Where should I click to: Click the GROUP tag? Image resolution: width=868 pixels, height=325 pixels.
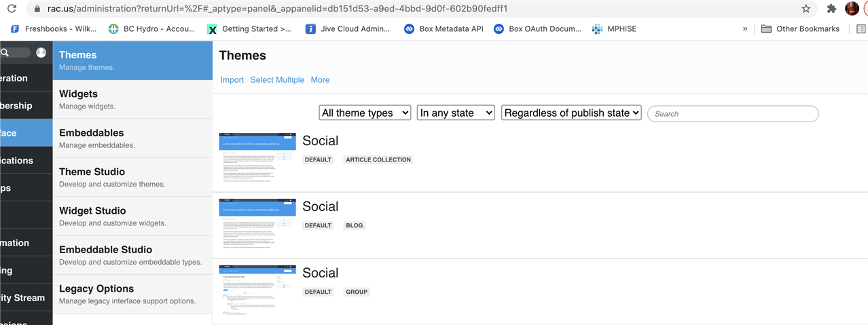pos(357,292)
